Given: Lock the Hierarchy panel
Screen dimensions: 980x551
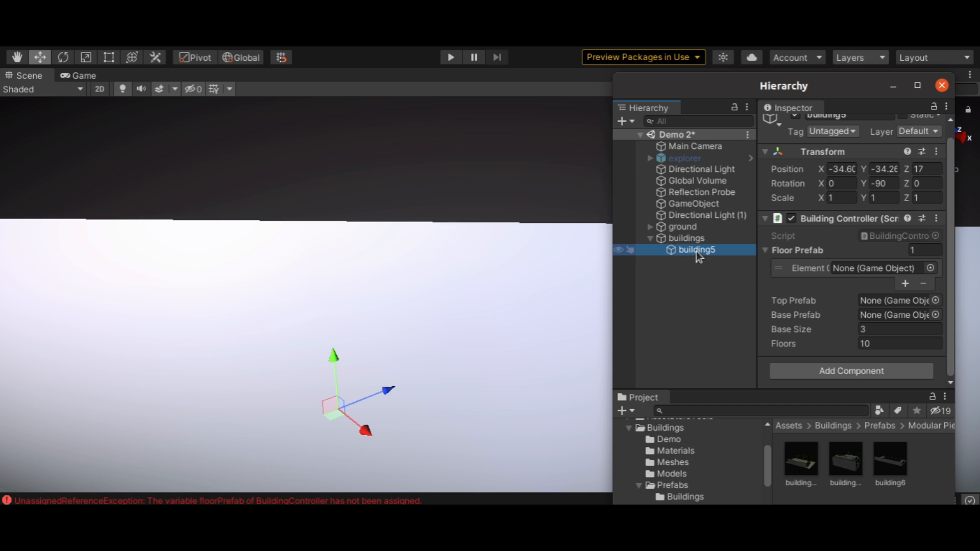Looking at the screenshot, I should 734,107.
